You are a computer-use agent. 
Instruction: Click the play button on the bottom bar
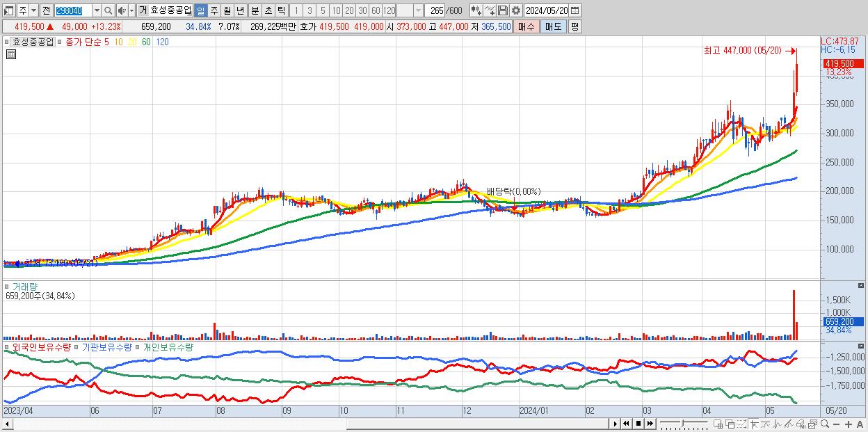pos(616,424)
